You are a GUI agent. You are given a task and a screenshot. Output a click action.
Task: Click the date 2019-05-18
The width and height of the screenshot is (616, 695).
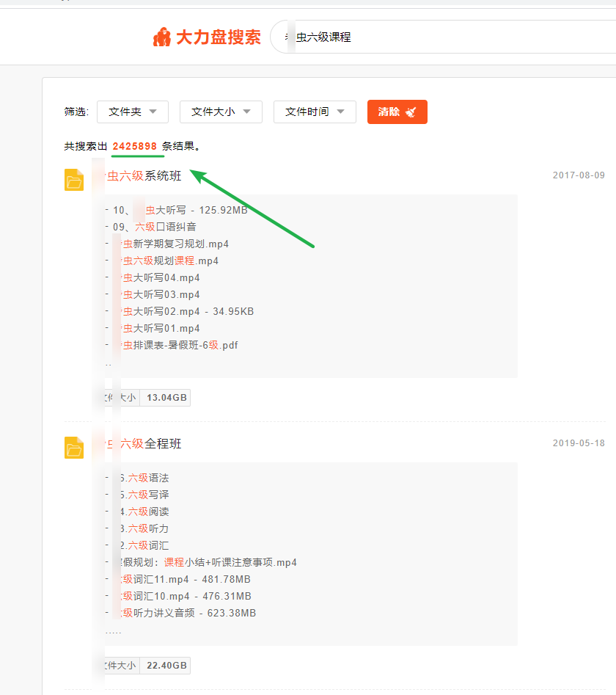579,443
